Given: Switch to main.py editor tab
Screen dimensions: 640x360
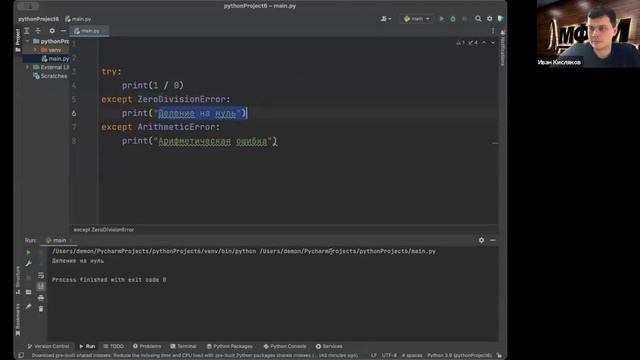Looking at the screenshot, I should pyautogui.click(x=88, y=31).
